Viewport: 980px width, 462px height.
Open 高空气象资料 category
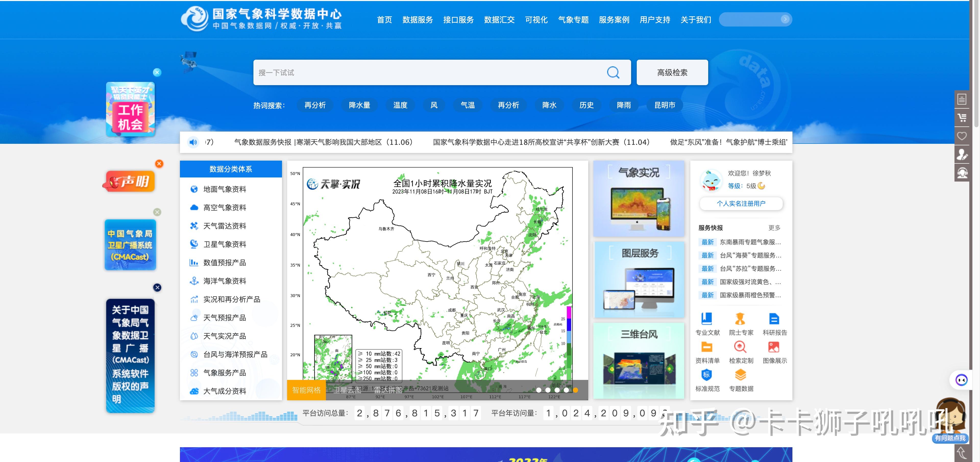click(225, 208)
